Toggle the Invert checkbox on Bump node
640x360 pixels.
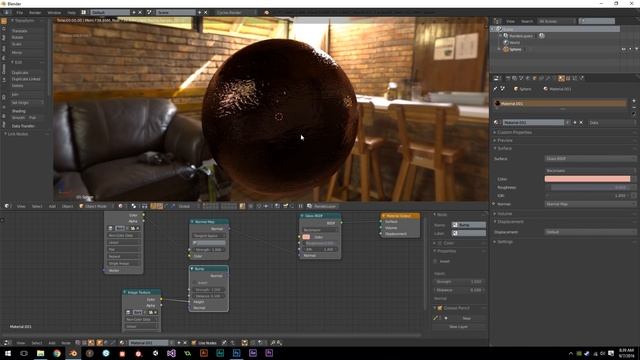[194, 282]
